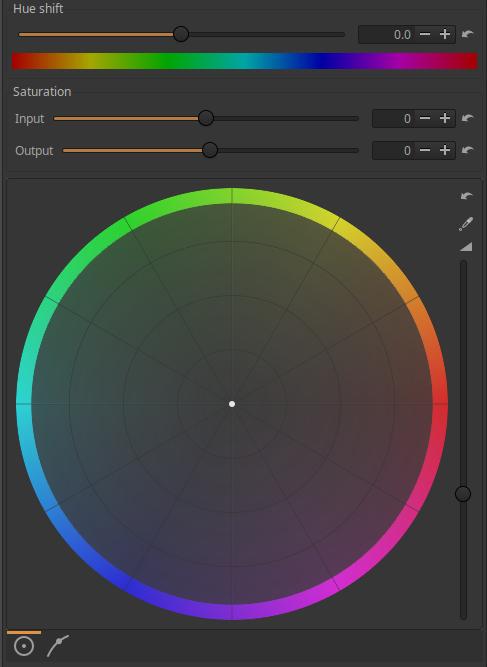Reset the color wheel adjustments

point(467,196)
